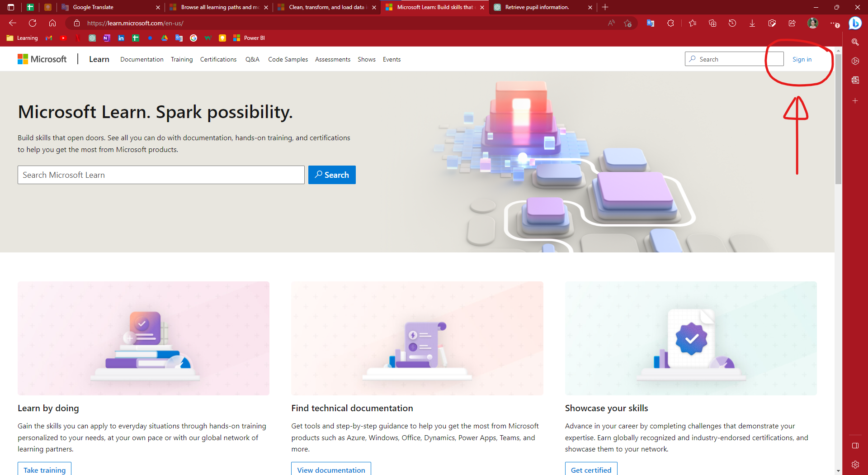Viewport: 868px width, 475px height.
Task: Switch to the Retrieve pupil information tab
Action: [538, 7]
